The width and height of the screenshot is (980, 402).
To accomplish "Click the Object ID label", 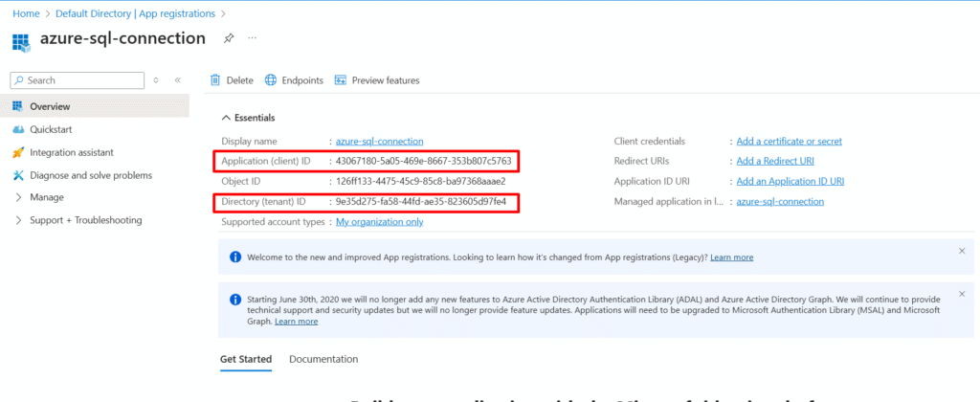I will click(240, 181).
